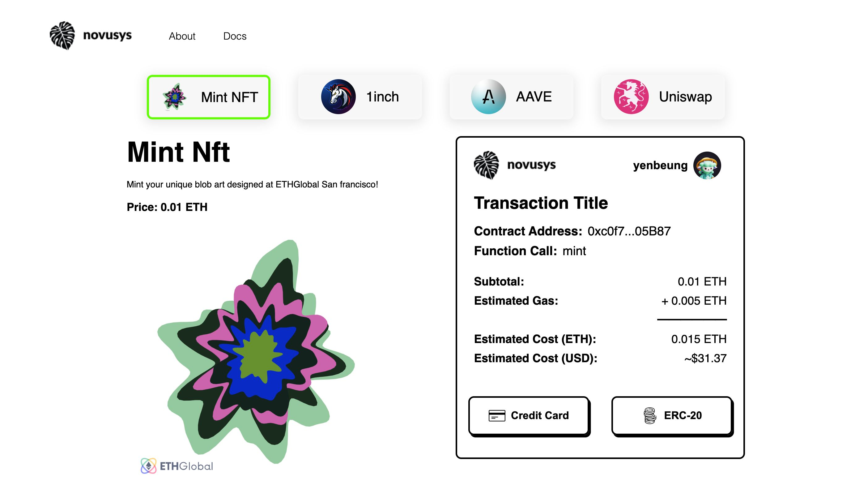This screenshot has width=868, height=485.
Task: Open the Docs page
Action: [235, 36]
